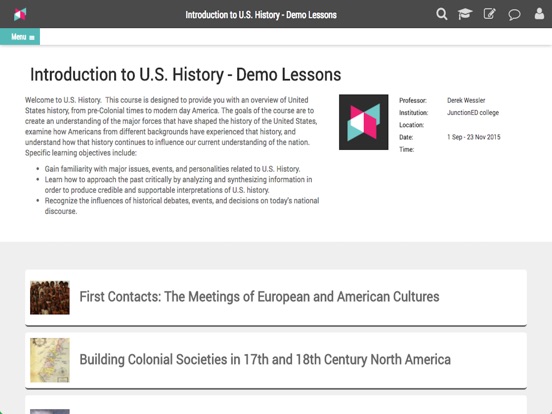Click the date 1 Sep - 23 Nov 2015
Image resolution: width=552 pixels, height=414 pixels.
pyautogui.click(x=473, y=137)
